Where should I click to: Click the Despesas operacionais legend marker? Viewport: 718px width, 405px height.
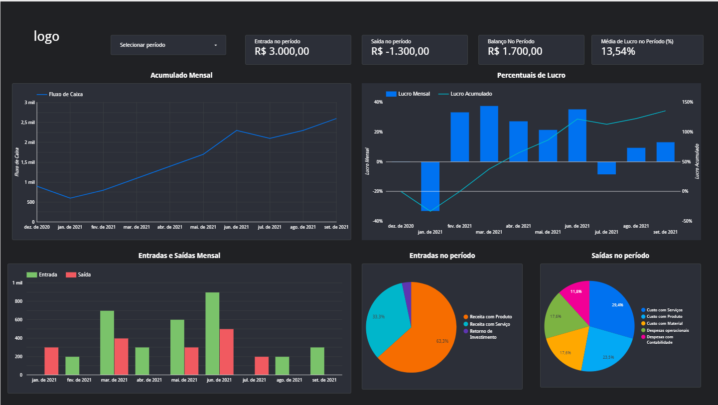click(641, 329)
